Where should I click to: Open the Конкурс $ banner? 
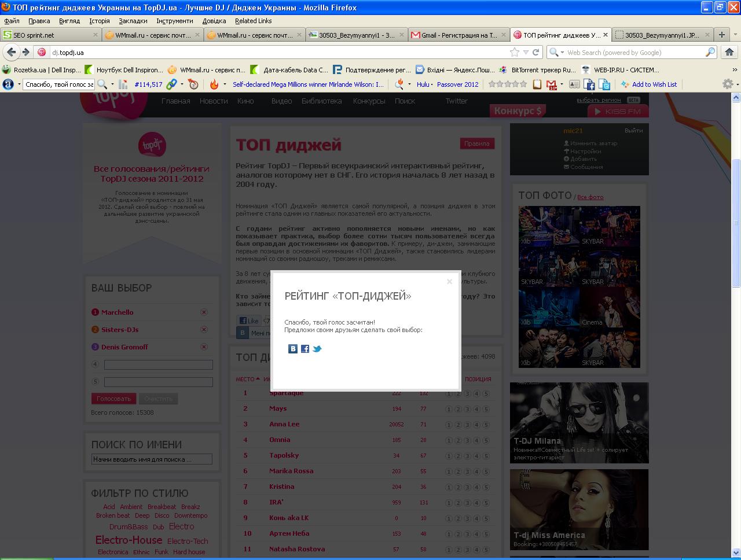click(518, 110)
